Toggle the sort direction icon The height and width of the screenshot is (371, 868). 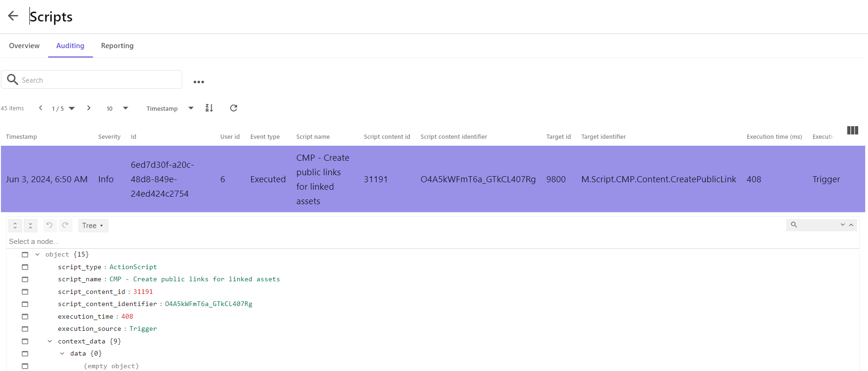click(209, 108)
